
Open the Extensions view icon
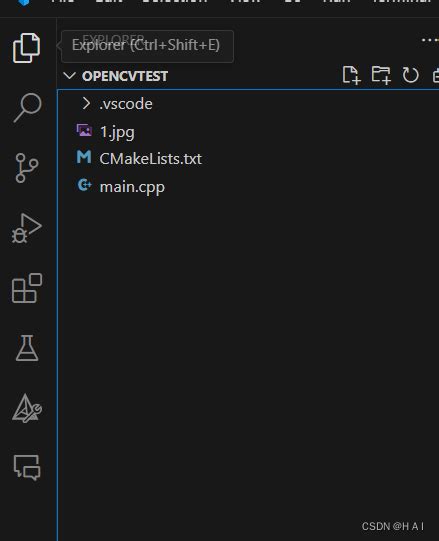pyautogui.click(x=27, y=288)
